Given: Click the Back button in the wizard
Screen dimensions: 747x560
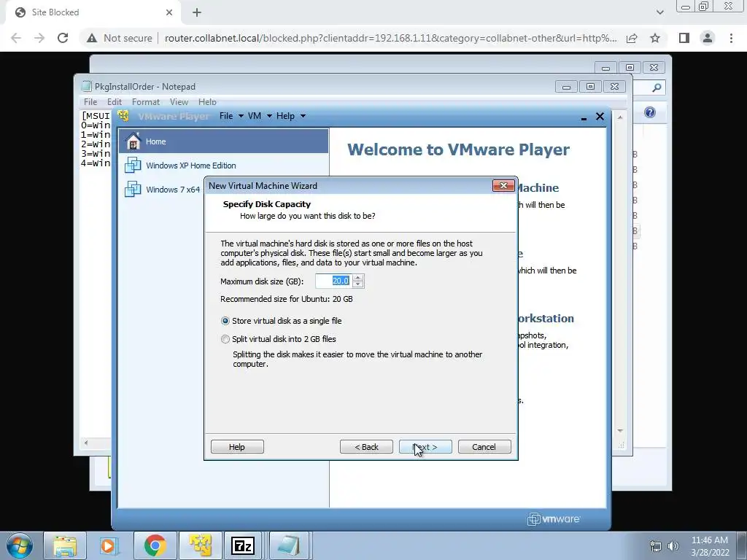Looking at the screenshot, I should [366, 447].
